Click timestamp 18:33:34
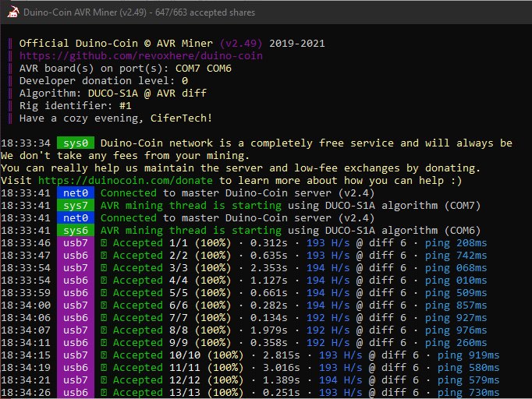The height and width of the screenshot is (399, 532). click(26, 143)
